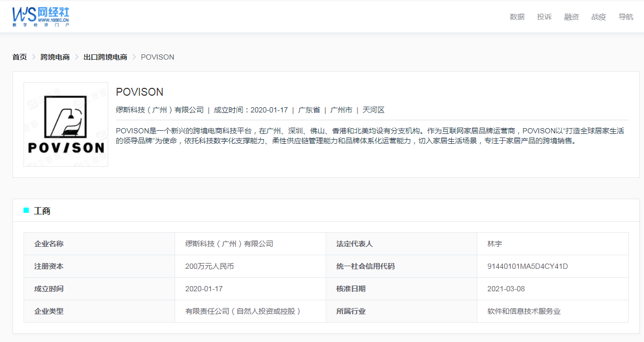Open the 投诉 navigation item
This screenshot has height=342, width=644.
pyautogui.click(x=544, y=17)
